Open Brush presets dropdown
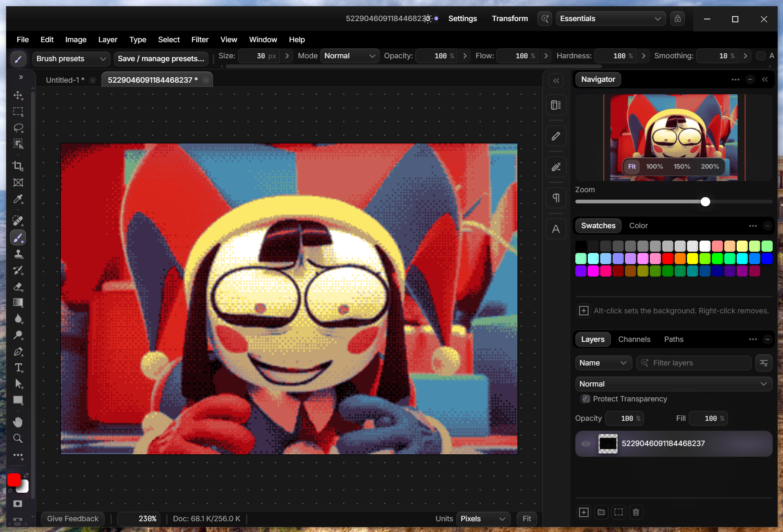Screen dimensions: 783x532 71,59
